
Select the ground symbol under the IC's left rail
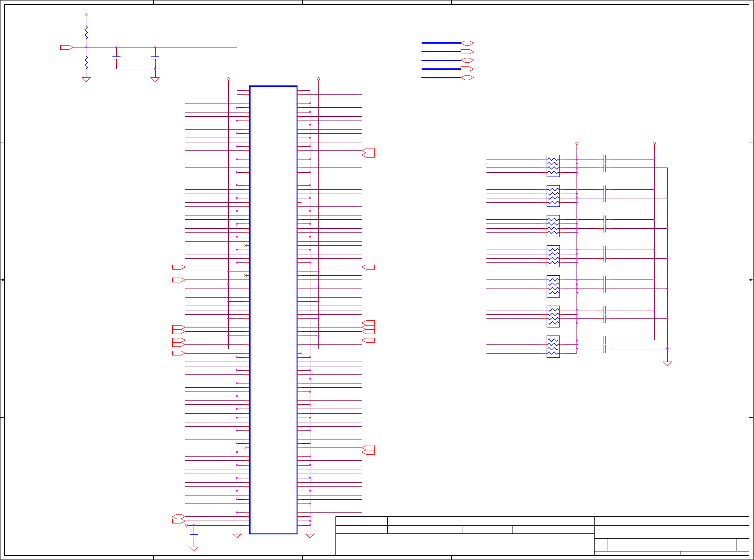(237, 536)
